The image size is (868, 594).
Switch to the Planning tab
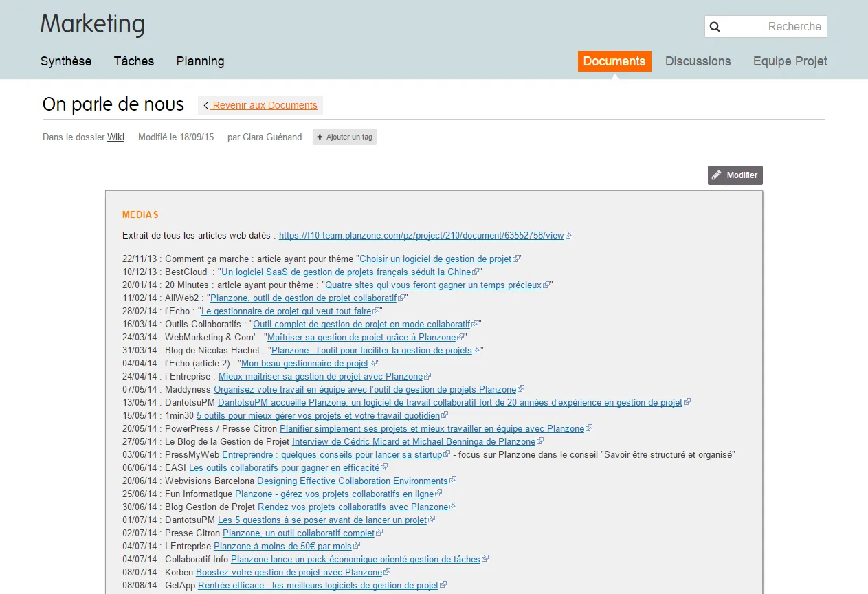[200, 61]
